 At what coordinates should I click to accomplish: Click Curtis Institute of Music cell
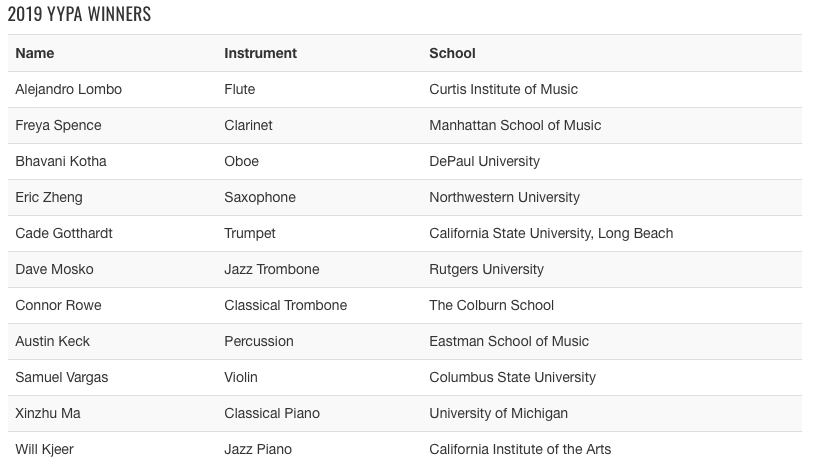503,89
